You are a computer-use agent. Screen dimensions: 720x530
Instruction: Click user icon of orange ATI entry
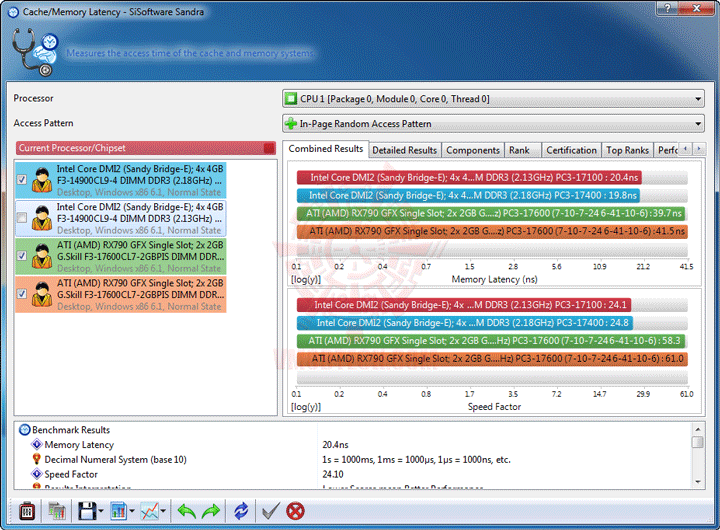coord(42,294)
